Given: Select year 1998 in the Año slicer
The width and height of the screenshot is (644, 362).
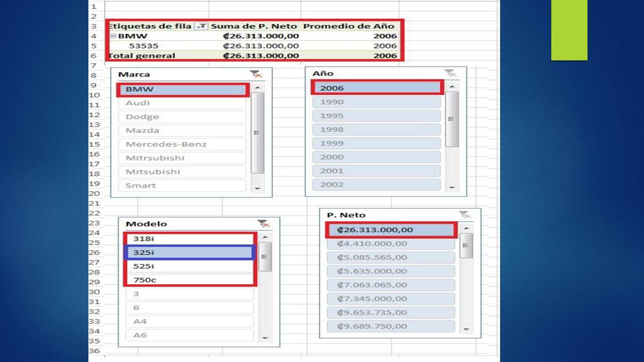Looking at the screenshot, I should [x=377, y=129].
